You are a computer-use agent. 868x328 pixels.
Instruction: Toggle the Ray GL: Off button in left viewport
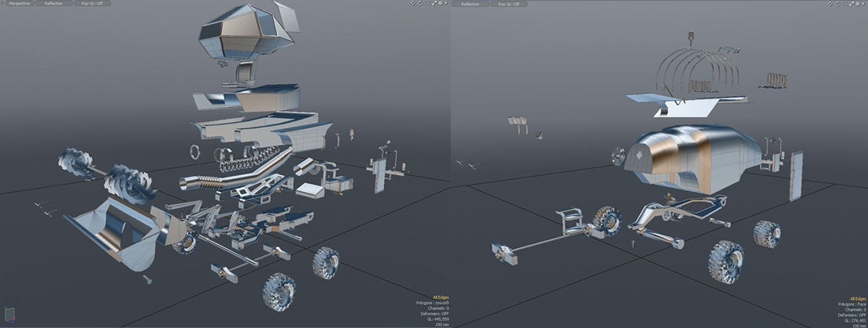[x=92, y=4]
